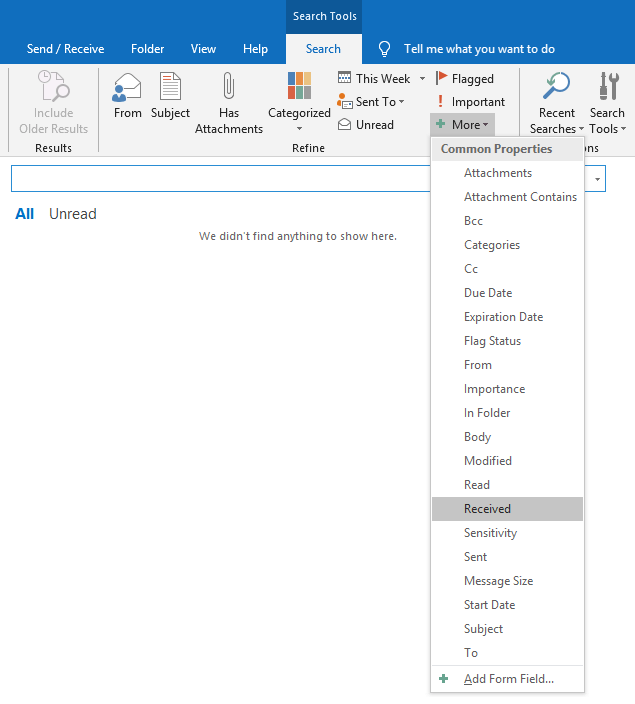Image resolution: width=635 pixels, height=704 pixels.
Task: Click the green plus icon beside More
Action: 441,124
